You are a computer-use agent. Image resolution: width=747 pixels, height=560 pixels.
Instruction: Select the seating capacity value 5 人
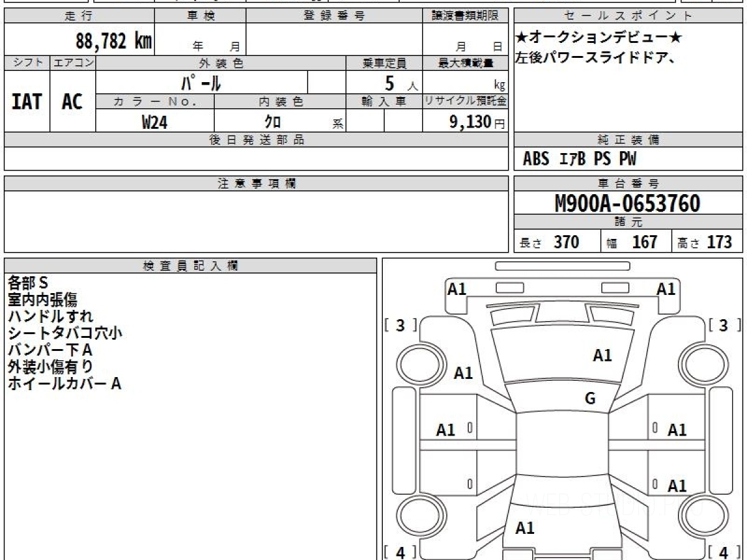(401, 82)
